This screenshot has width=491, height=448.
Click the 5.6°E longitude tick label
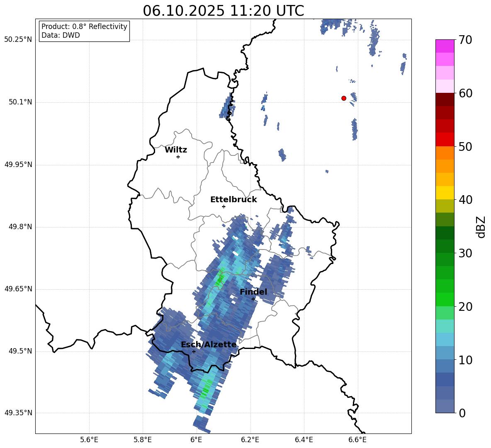pyautogui.click(x=89, y=440)
